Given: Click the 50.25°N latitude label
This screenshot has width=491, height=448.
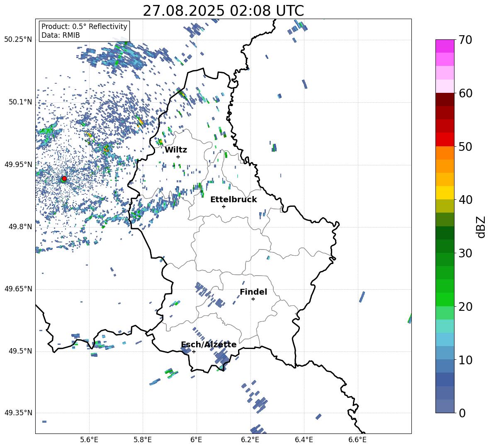Looking at the screenshot, I should point(18,40).
